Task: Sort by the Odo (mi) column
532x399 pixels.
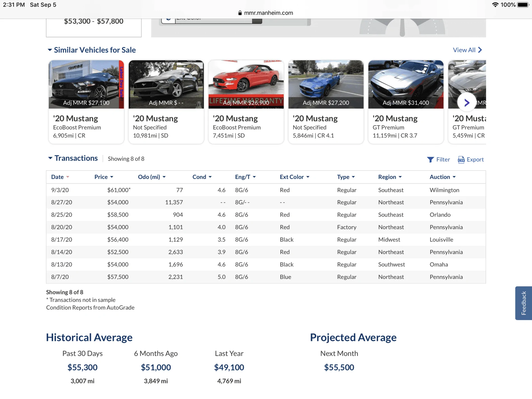Action: click(x=152, y=177)
